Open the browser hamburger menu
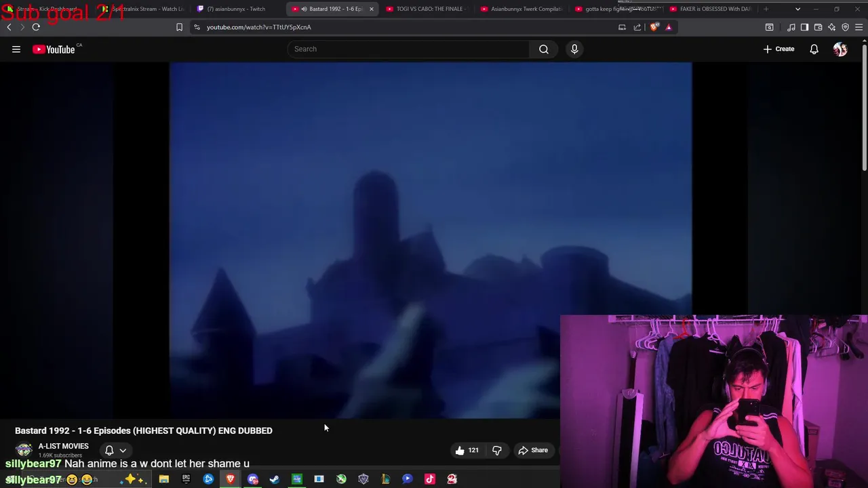This screenshot has width=868, height=488. 859,27
